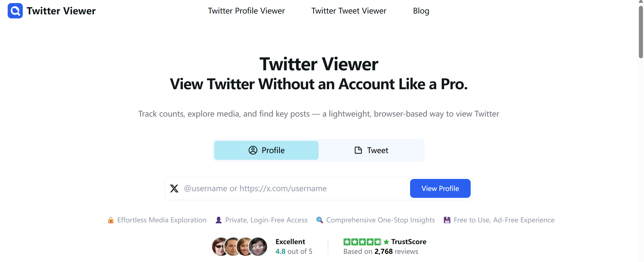
Task: Go to the Blog page
Action: [x=421, y=11]
